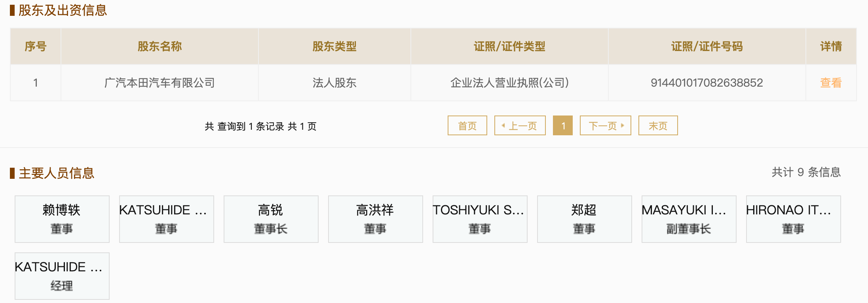Open 赖博轶 director card
The image size is (868, 303).
pos(62,219)
